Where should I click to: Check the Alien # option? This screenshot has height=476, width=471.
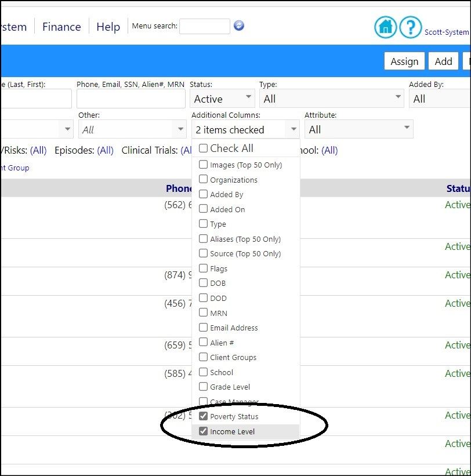(x=203, y=342)
